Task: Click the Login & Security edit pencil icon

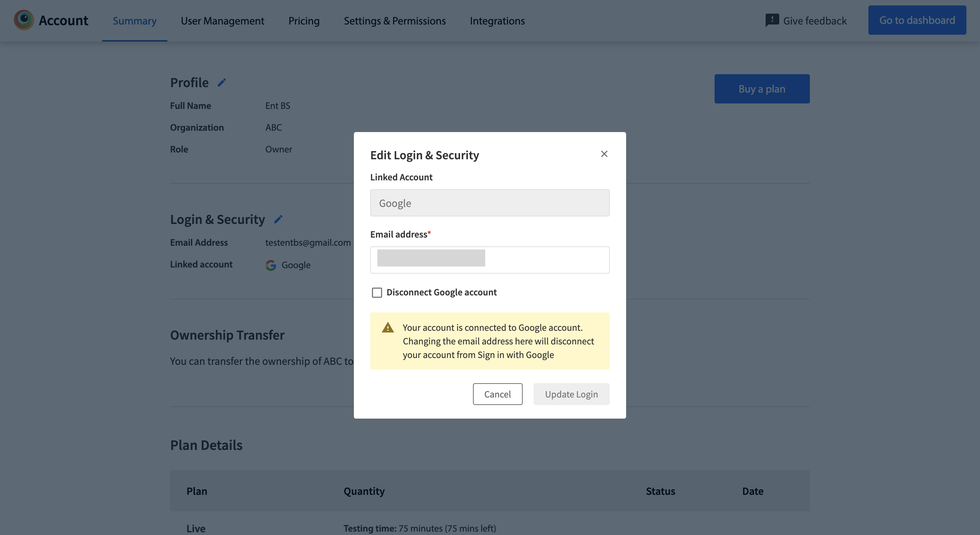Action: pyautogui.click(x=278, y=220)
